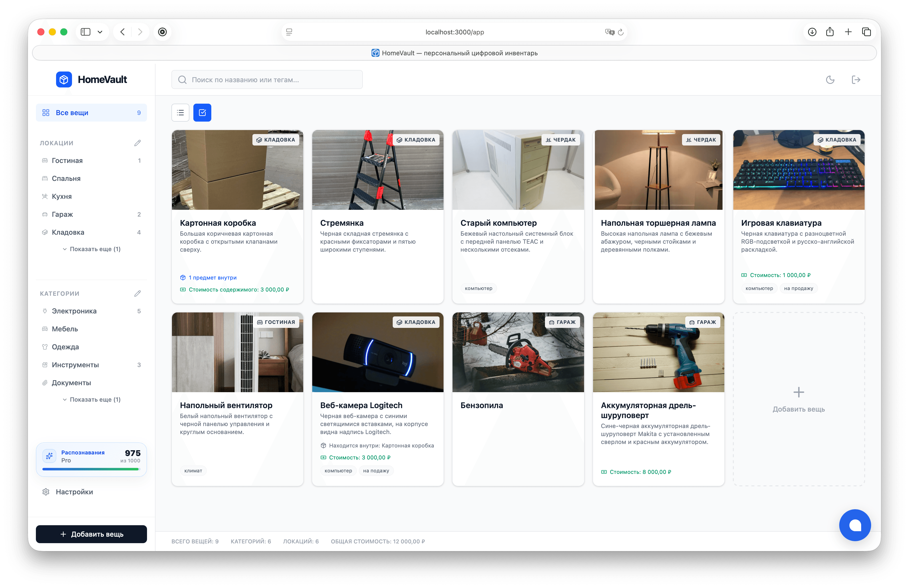Toggle dark mode with the moon icon
This screenshot has height=588, width=909.
[830, 80]
